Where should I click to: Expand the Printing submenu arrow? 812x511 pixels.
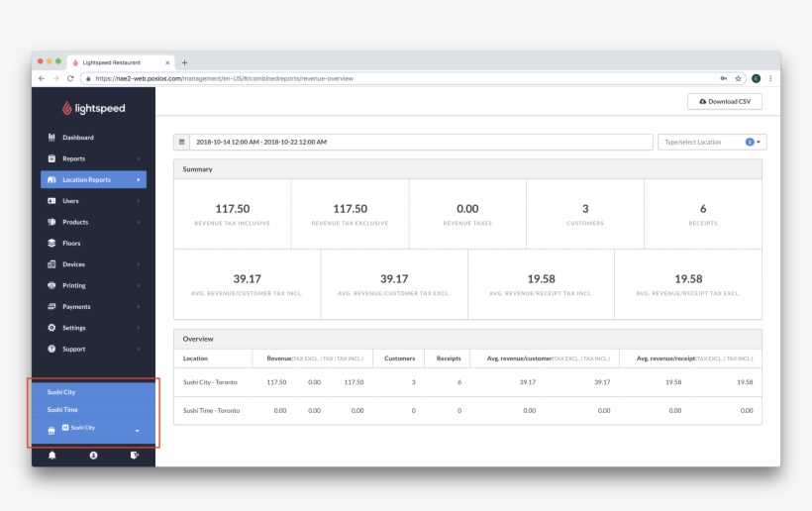click(x=139, y=285)
